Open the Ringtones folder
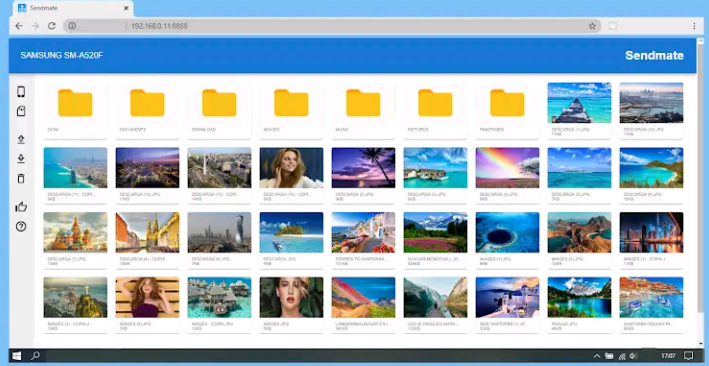The image size is (709, 366). pos(507,110)
